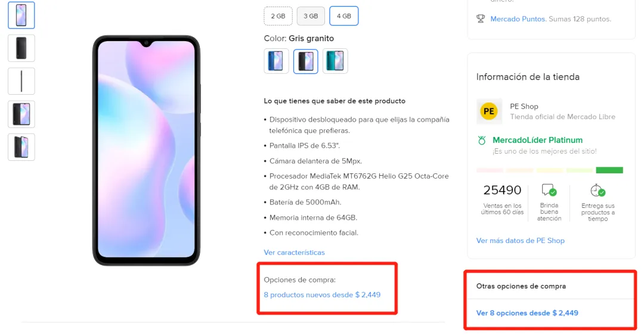Show the fifth phone thumbnail
The width and height of the screenshot is (644, 336).
click(21, 147)
